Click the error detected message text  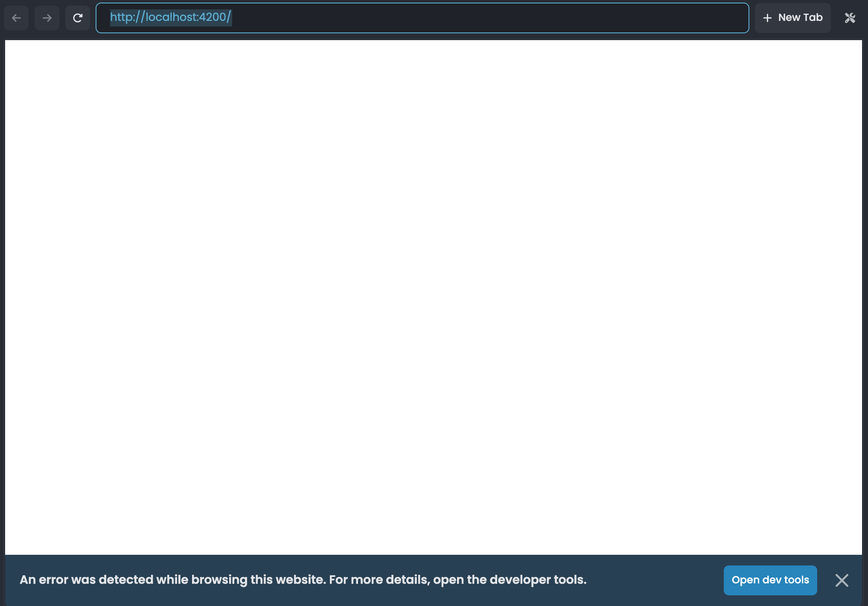303,580
